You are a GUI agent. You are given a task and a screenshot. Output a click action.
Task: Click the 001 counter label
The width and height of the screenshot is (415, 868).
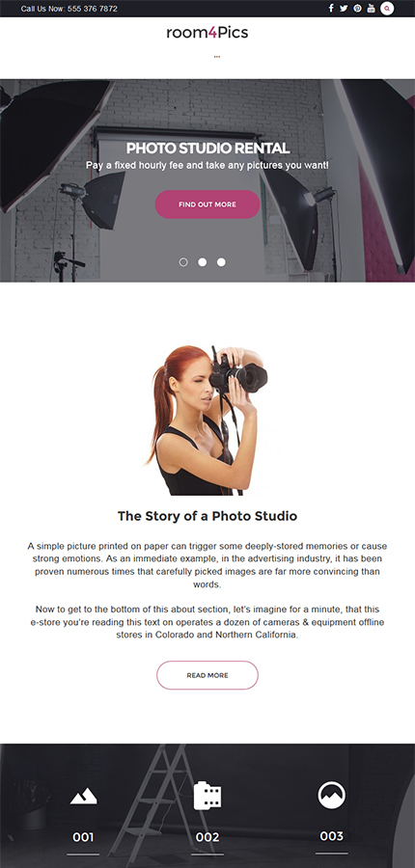click(x=83, y=837)
